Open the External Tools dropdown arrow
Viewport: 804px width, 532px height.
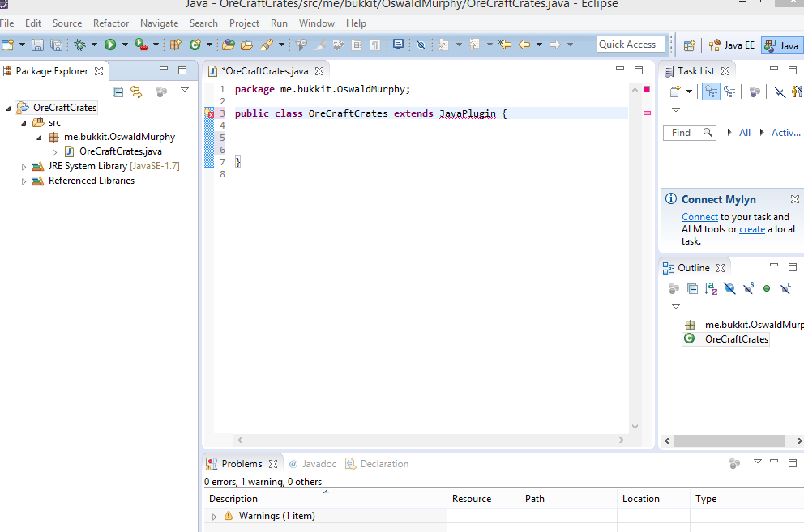(x=156, y=45)
